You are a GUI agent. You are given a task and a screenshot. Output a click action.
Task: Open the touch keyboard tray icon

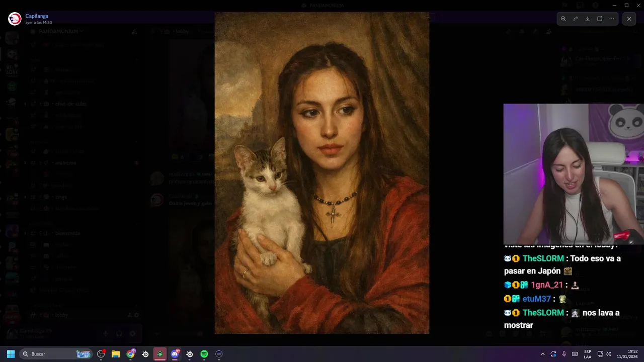575,354
